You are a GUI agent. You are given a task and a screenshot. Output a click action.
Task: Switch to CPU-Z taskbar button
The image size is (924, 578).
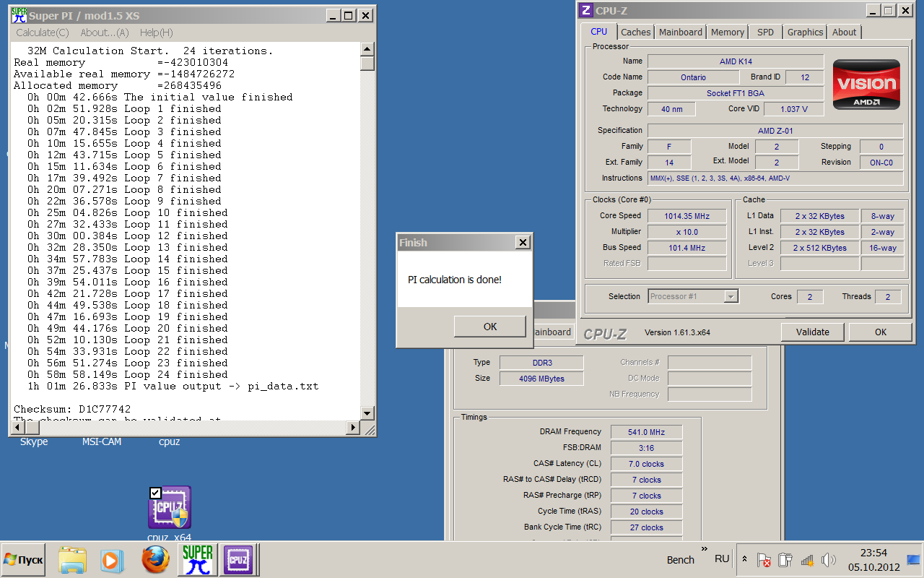237,560
